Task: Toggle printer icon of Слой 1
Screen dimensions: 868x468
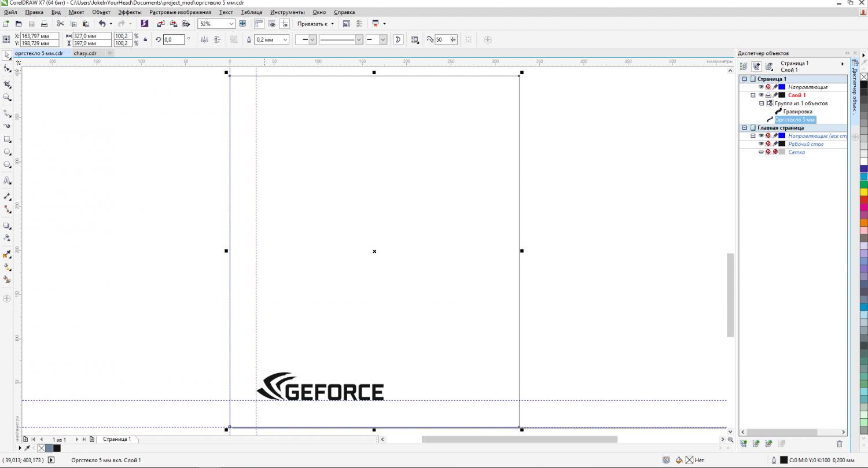Action: pos(768,95)
